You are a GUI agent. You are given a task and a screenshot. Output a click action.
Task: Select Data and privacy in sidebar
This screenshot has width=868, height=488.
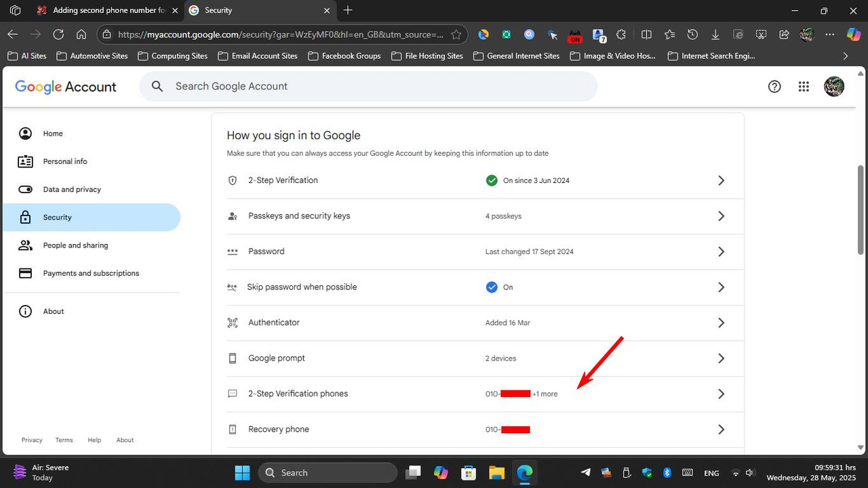point(92,189)
